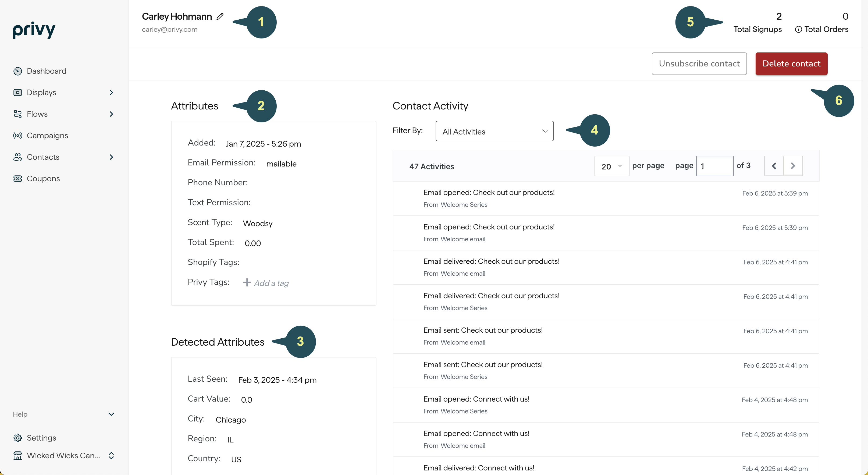Click the Chicago city value
This screenshot has height=475, width=868.
pos(231,420)
